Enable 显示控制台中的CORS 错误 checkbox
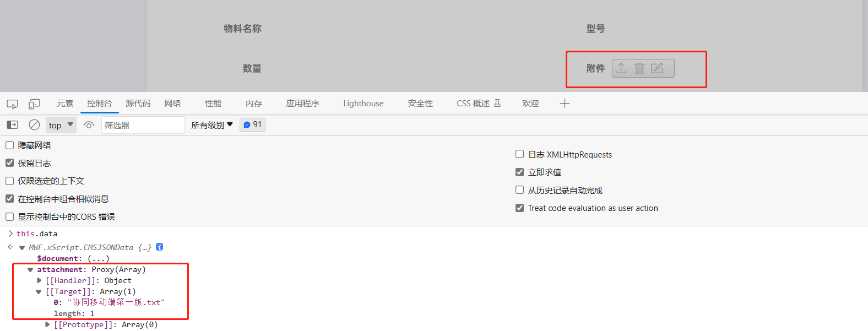This screenshot has width=868, height=331. coord(9,216)
